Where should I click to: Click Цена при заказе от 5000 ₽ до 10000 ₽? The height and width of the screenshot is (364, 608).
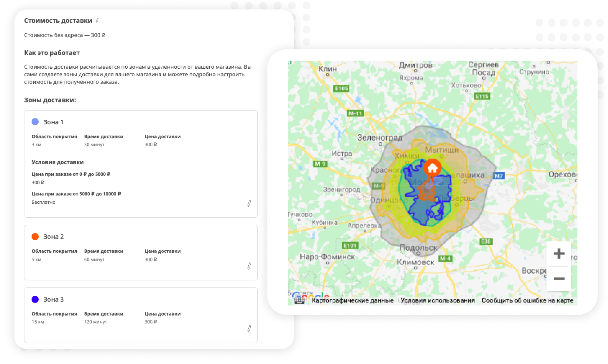76,194
